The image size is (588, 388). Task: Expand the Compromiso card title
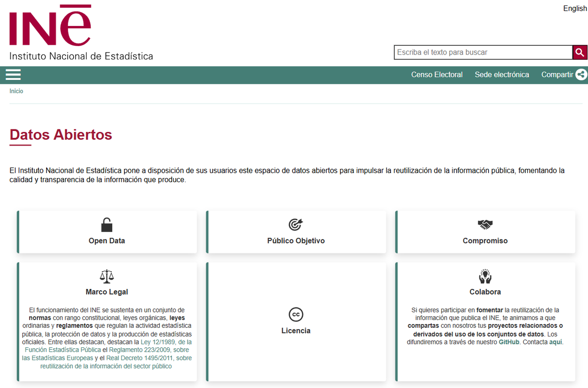485,241
